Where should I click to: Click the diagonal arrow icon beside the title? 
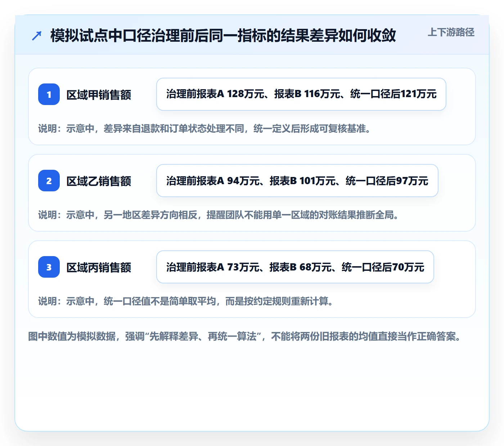[37, 36]
